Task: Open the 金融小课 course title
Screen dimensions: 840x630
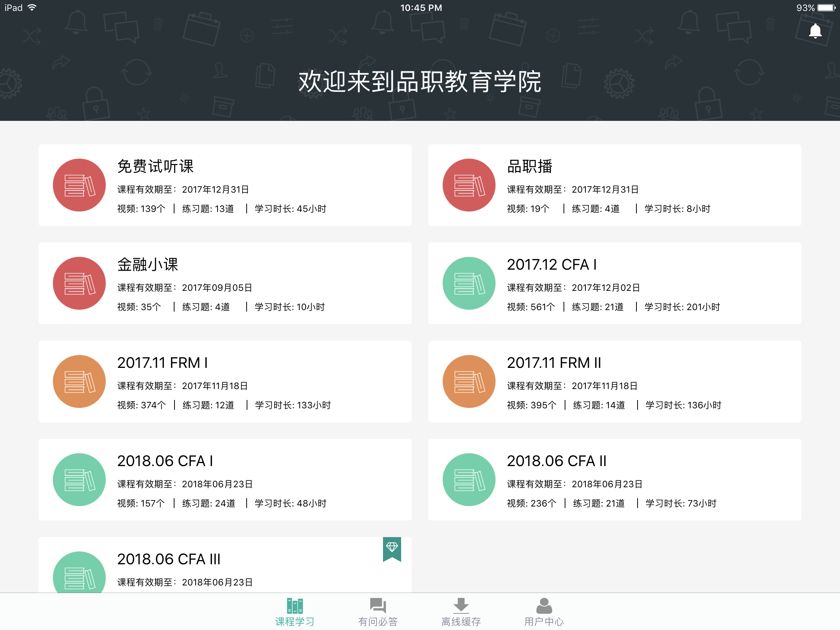Action: (x=148, y=264)
